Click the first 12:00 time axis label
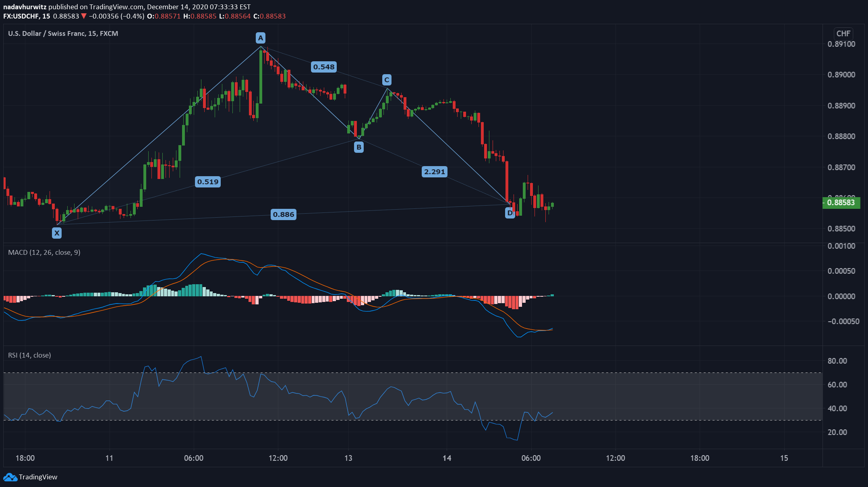The height and width of the screenshot is (487, 868). click(278, 458)
